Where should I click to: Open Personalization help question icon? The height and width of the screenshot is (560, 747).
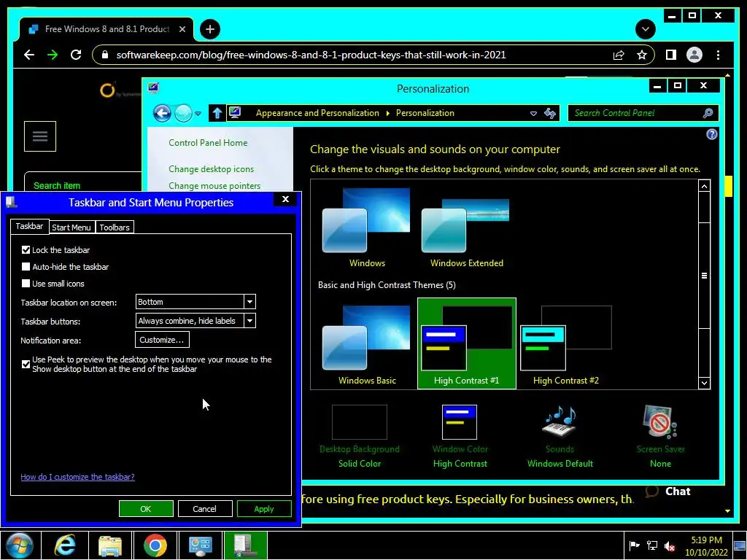(x=712, y=134)
